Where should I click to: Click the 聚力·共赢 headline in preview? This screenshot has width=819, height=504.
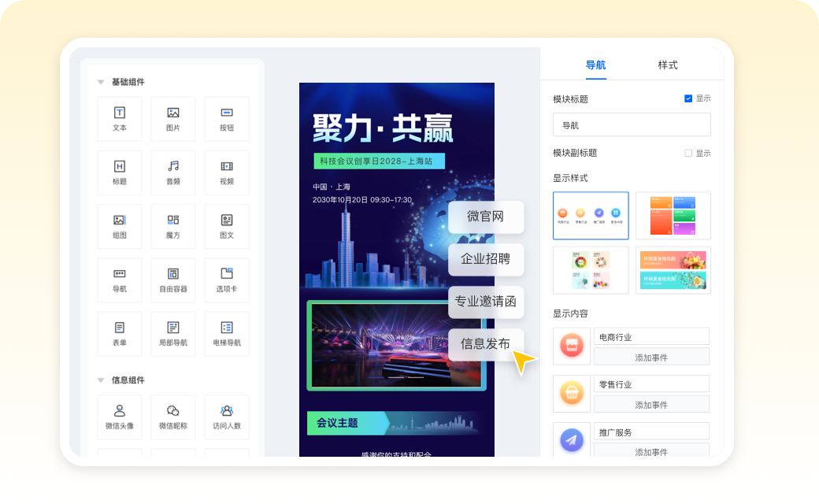(x=383, y=128)
